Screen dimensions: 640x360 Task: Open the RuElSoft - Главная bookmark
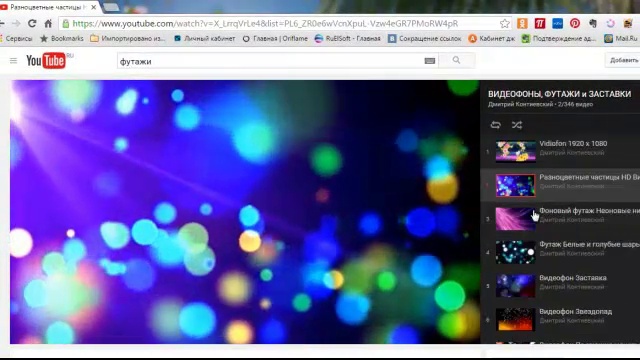click(x=348, y=38)
